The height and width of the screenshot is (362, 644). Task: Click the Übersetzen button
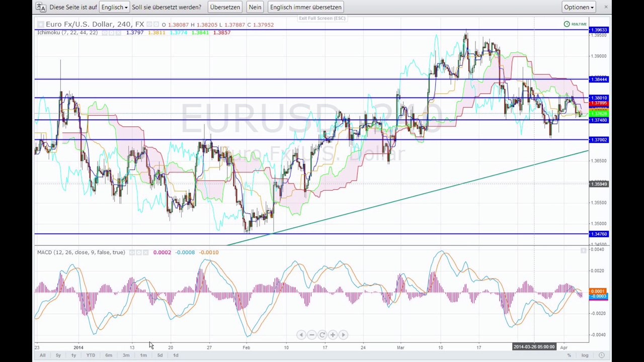225,7
